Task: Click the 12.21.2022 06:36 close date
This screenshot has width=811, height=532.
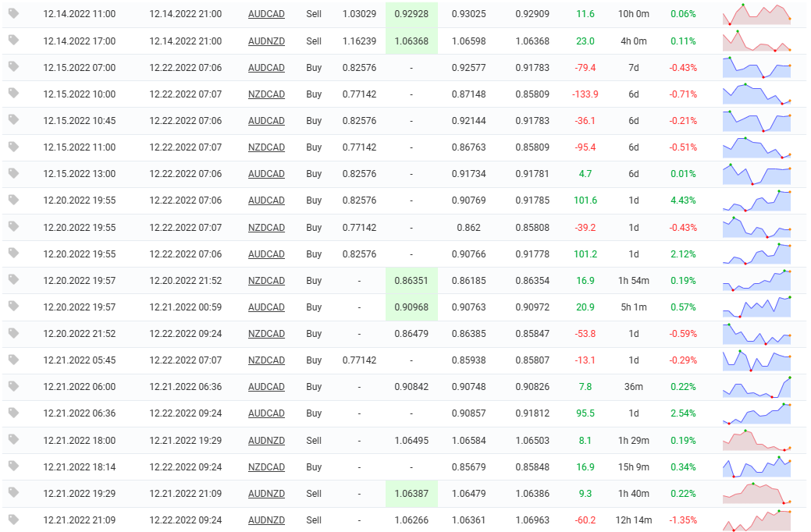Action: tap(186, 387)
